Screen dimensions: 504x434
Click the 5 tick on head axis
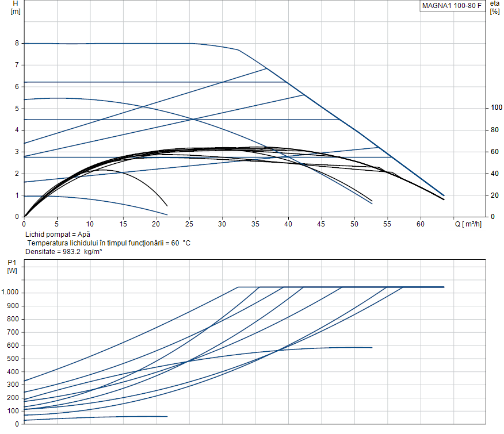(x=17, y=108)
